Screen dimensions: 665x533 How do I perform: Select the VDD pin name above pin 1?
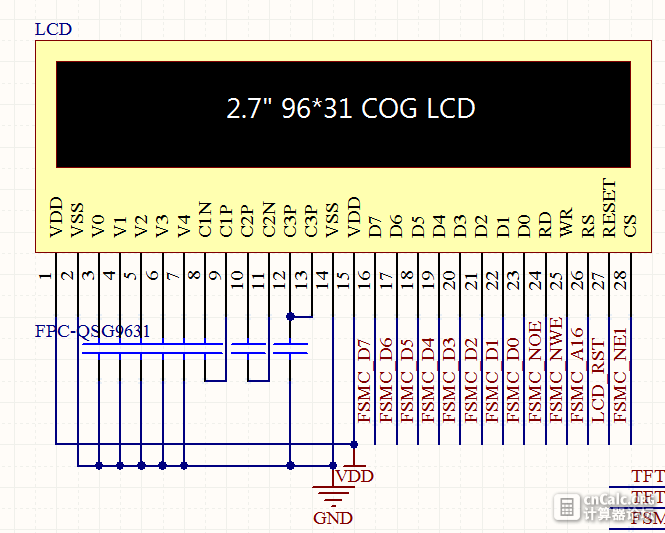pyautogui.click(x=56, y=217)
